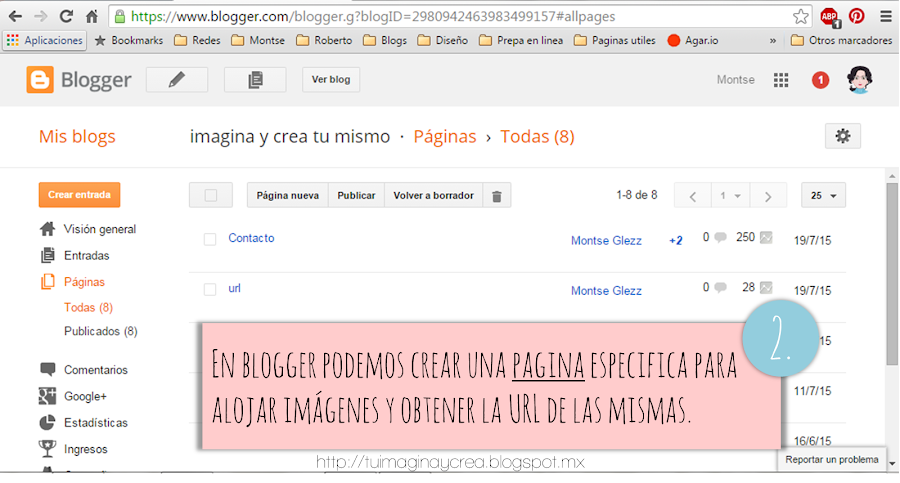Open the settings gear button
This screenshot has width=900, height=483.
[843, 136]
